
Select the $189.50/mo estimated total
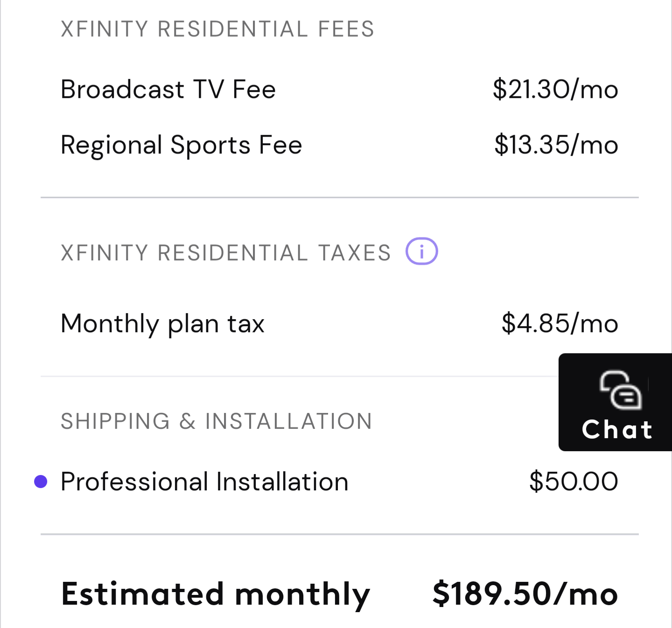point(525,594)
